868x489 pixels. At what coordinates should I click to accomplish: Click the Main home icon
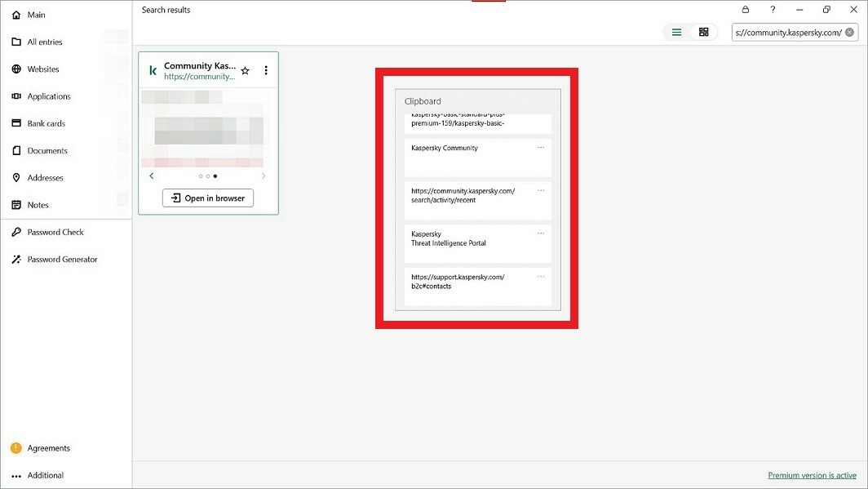click(16, 15)
